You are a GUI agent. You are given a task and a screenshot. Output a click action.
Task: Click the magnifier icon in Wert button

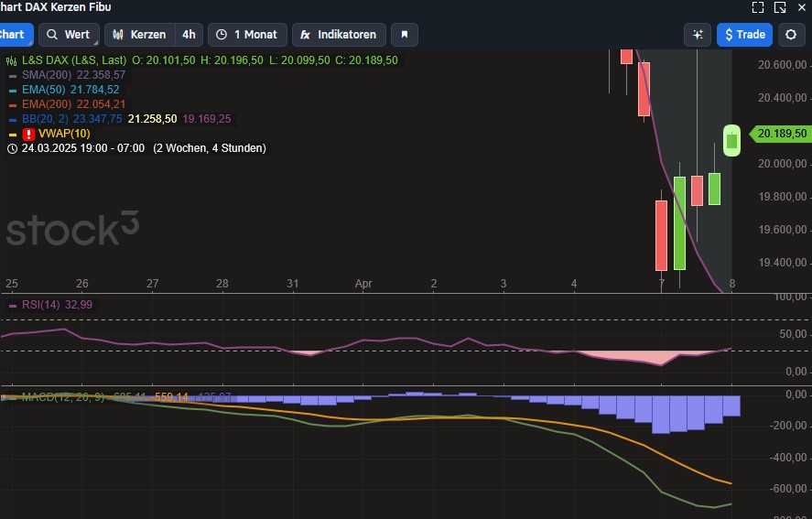click(52, 35)
